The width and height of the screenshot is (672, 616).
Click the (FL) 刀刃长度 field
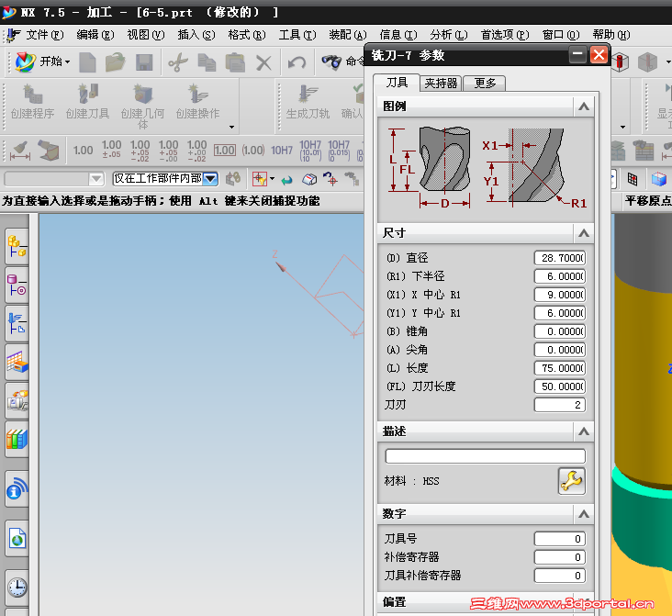pyautogui.click(x=560, y=386)
